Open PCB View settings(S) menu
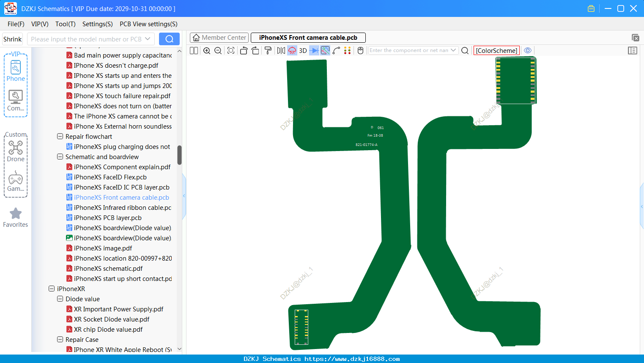Viewport: 644px width, 363px height. (148, 24)
